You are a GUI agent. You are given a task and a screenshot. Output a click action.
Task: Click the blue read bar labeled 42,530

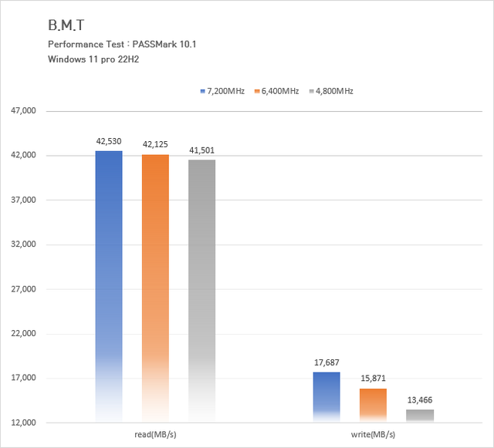coord(109,285)
